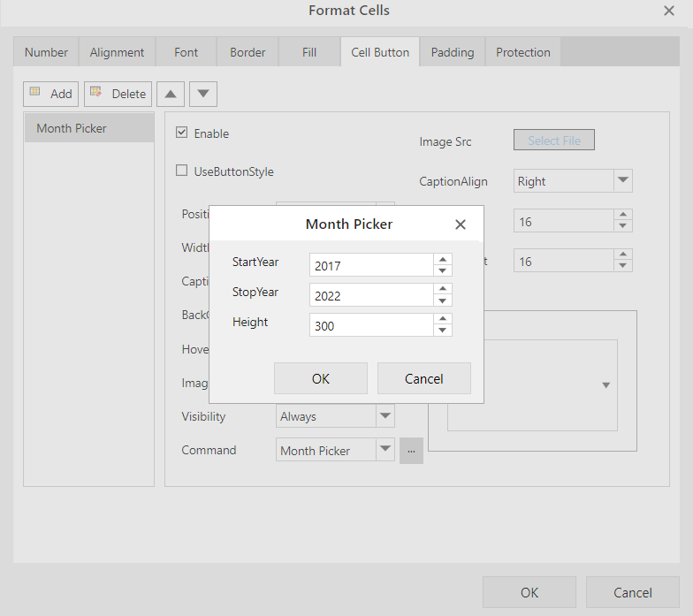Viewport: 693px width, 616px height.
Task: Click the preview dropdown arrow
Action: (x=605, y=385)
